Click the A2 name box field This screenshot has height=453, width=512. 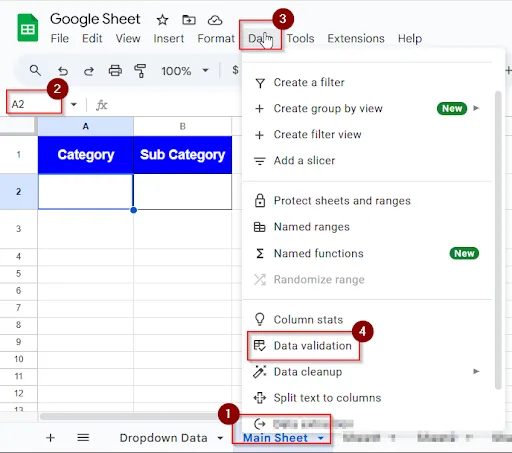pos(34,104)
